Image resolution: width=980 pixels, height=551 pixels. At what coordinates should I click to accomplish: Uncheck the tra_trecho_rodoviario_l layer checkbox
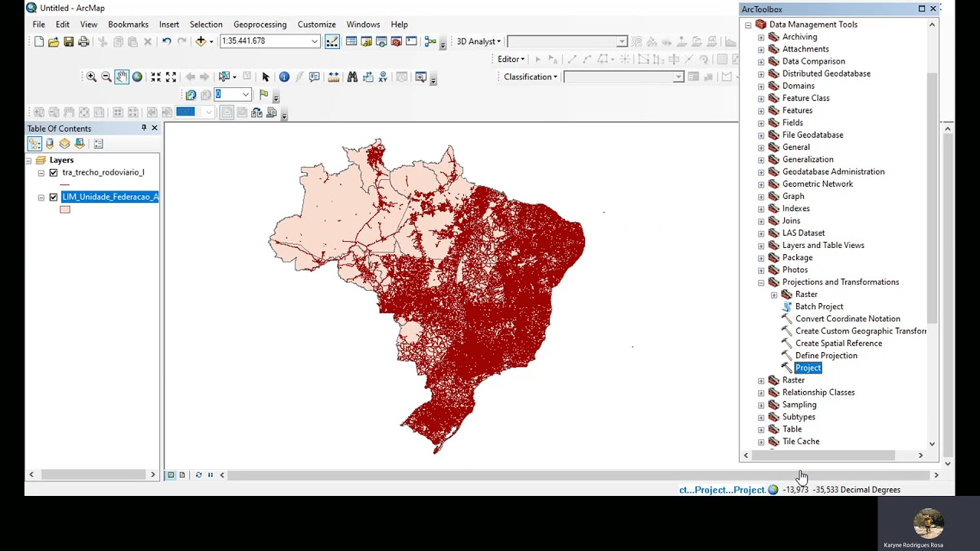pyautogui.click(x=54, y=173)
